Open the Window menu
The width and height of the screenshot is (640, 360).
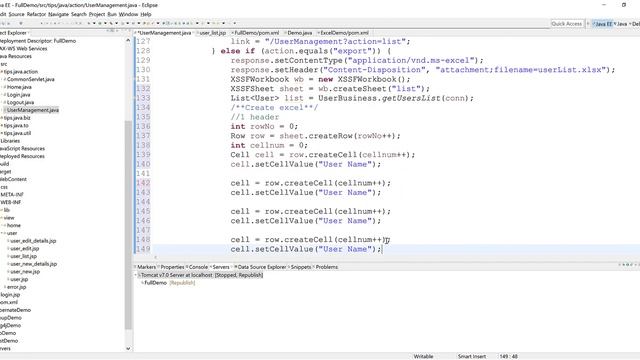pos(129,14)
